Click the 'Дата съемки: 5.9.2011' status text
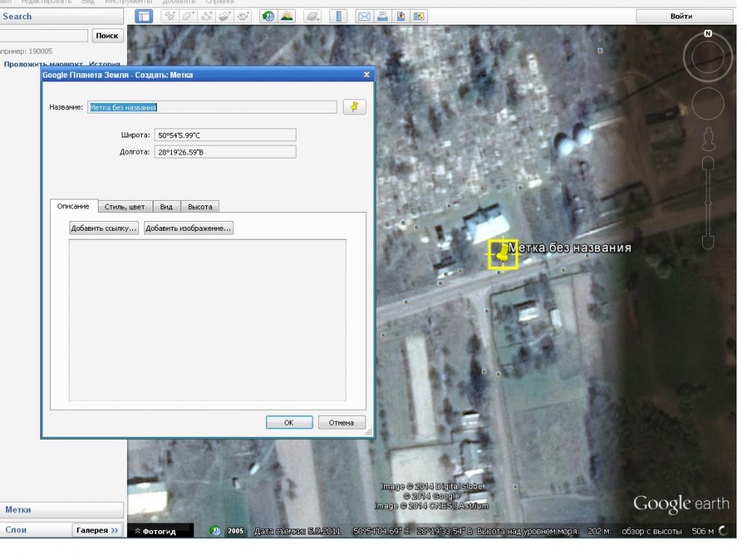 pos(297,531)
